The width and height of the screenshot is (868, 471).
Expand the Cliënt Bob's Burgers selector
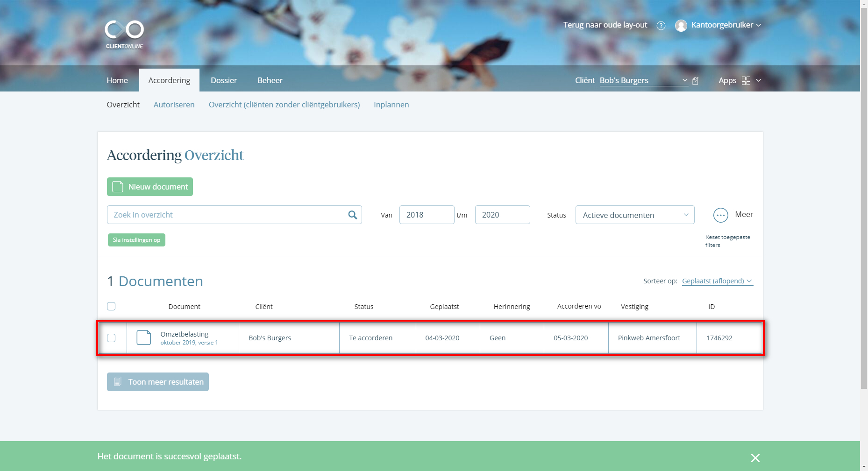click(x=644, y=81)
